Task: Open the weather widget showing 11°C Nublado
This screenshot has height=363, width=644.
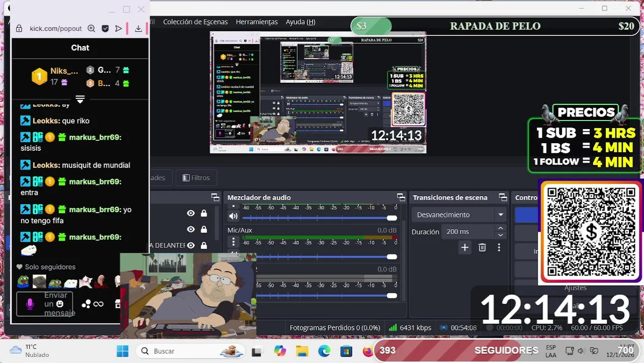Action: tap(30, 351)
